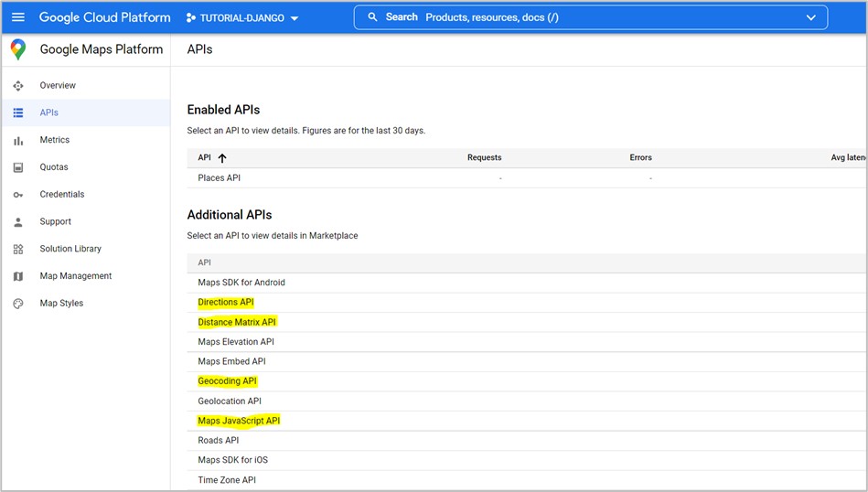This screenshot has height=492, width=868.
Task: Open the Maps JavaScript API entry
Action: [239, 421]
